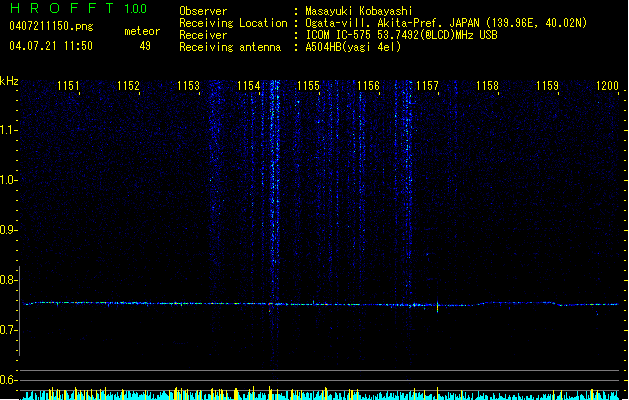Click the Receiver label
The width and height of the screenshot is (629, 400).
[x=203, y=35]
